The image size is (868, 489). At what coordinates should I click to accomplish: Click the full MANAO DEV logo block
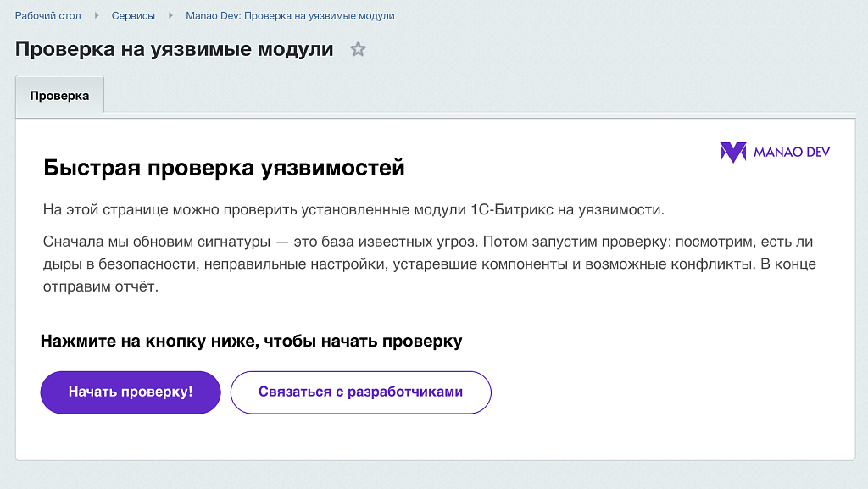(776, 153)
